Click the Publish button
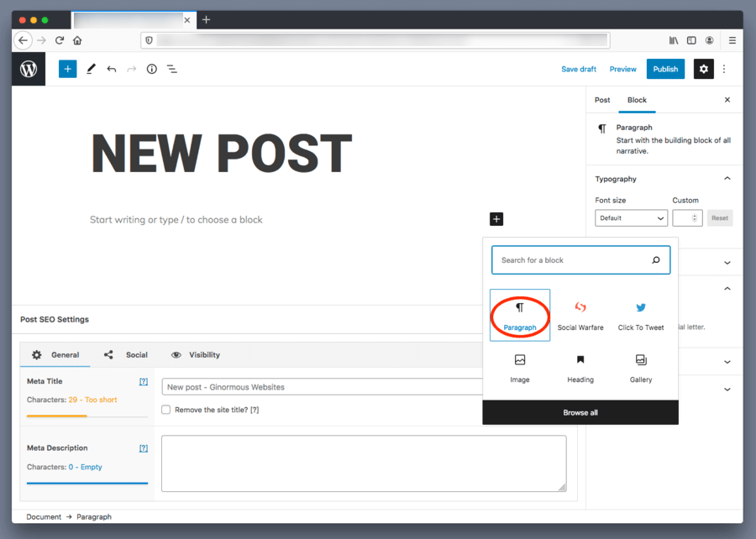This screenshot has width=756, height=539. (665, 70)
